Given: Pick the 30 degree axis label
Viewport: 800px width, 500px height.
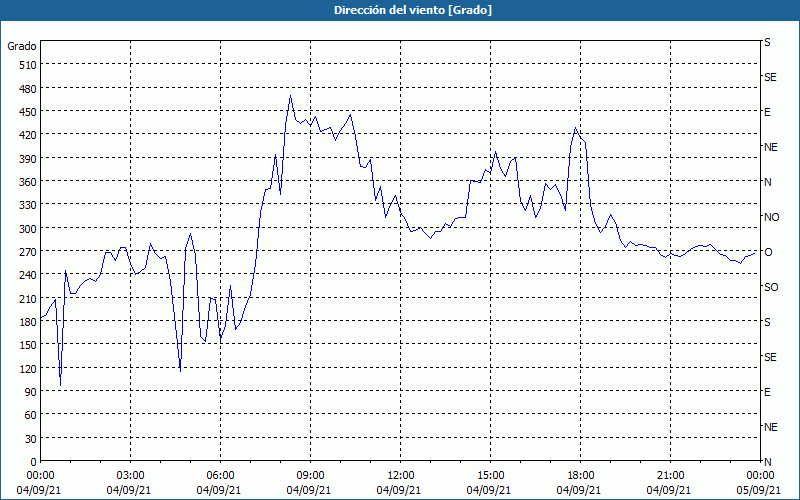Looking at the screenshot, I should [x=31, y=439].
